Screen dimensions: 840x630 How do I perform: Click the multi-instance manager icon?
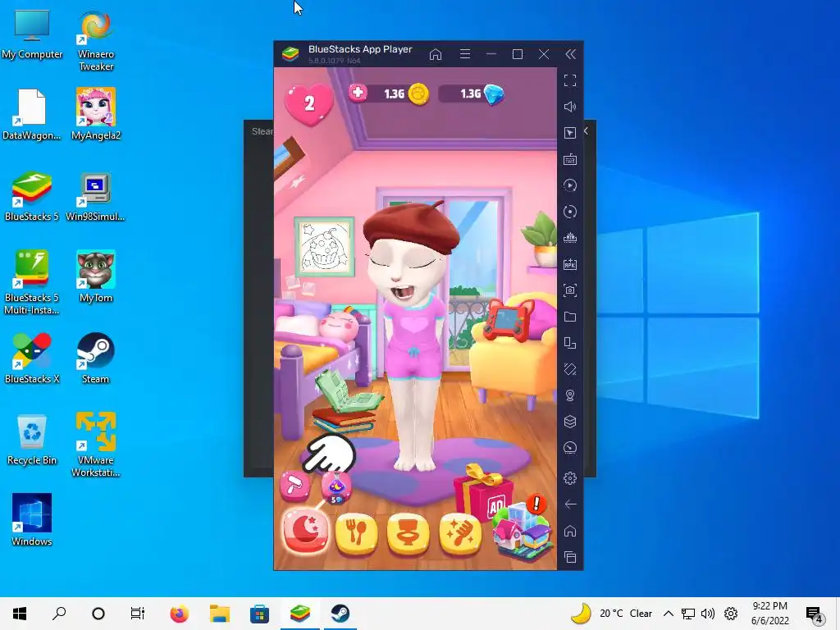click(x=570, y=343)
